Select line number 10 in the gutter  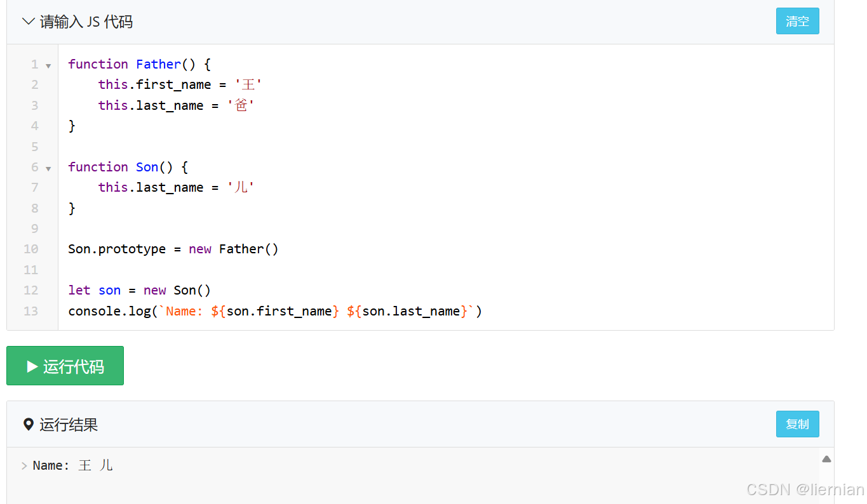30,249
